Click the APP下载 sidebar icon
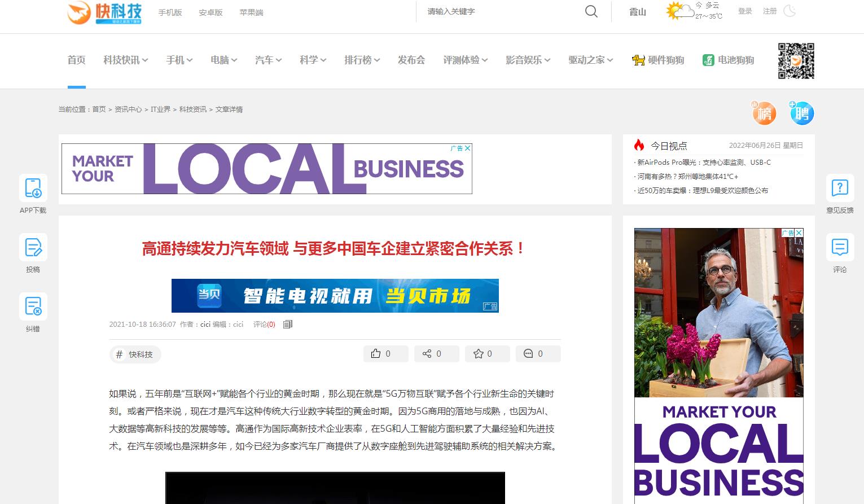Screen dimensions: 864x504 pyautogui.click(x=33, y=188)
